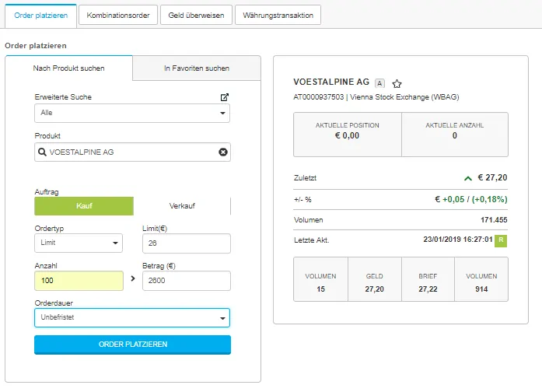The width and height of the screenshot is (542, 392).
Task: Click the Volumen value 171.455
Action: pos(494,220)
